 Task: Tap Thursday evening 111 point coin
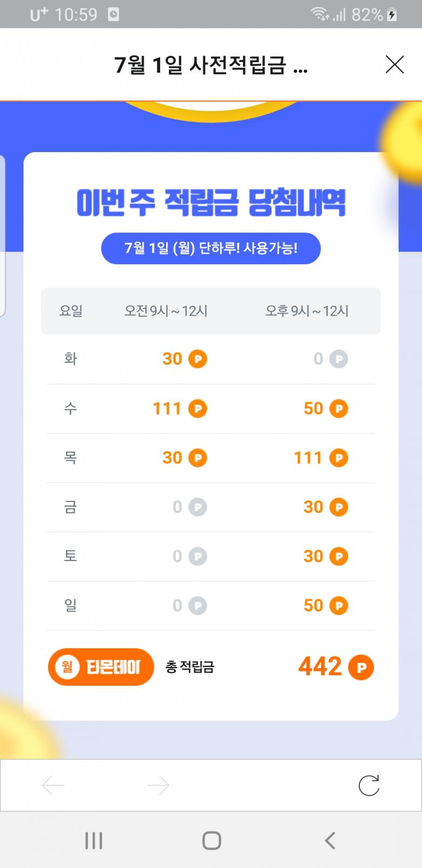coord(339,458)
